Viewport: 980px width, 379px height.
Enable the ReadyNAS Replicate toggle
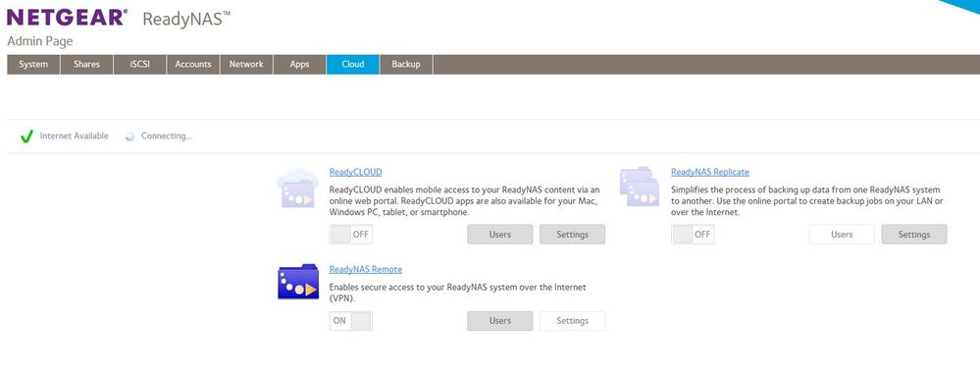(693, 235)
